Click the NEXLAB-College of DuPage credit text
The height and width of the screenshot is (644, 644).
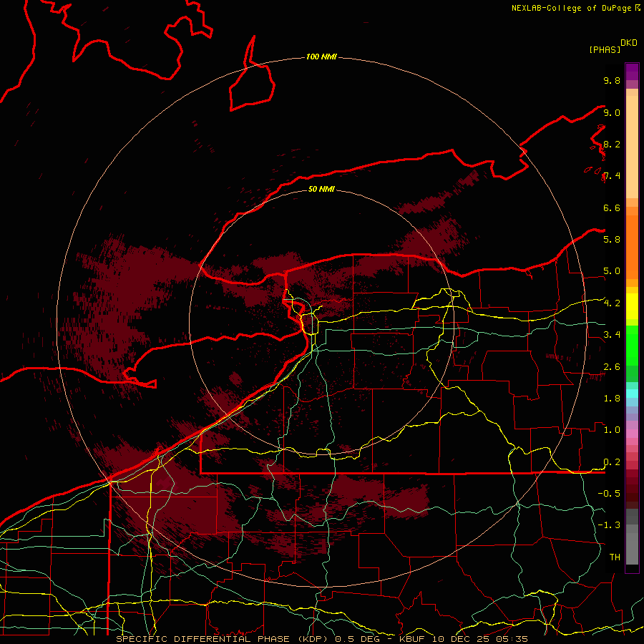coord(572,8)
